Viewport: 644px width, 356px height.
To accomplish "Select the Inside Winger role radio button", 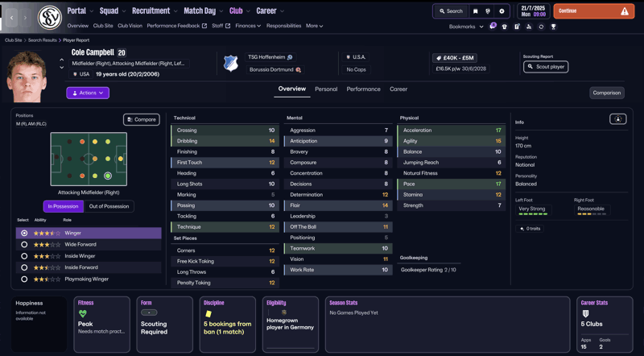I will pos(24,256).
